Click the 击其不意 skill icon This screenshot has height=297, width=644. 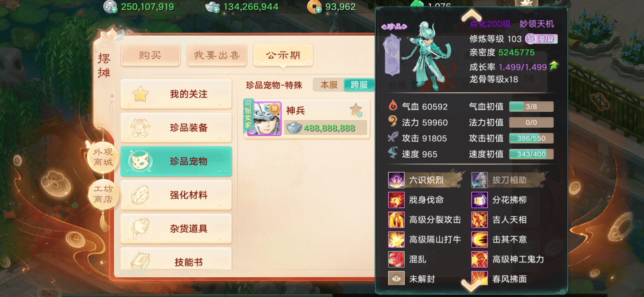pos(479,239)
